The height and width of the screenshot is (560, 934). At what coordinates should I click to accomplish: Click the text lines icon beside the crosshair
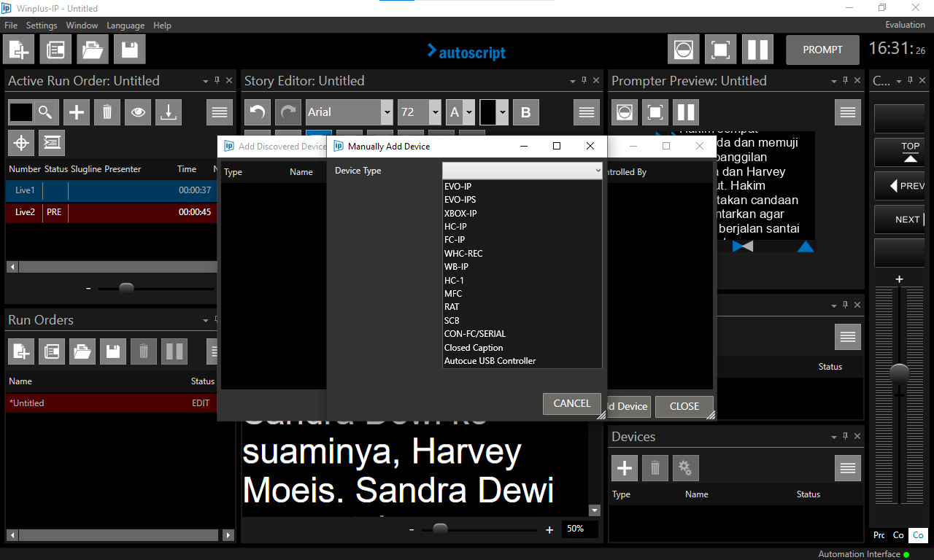(52, 143)
